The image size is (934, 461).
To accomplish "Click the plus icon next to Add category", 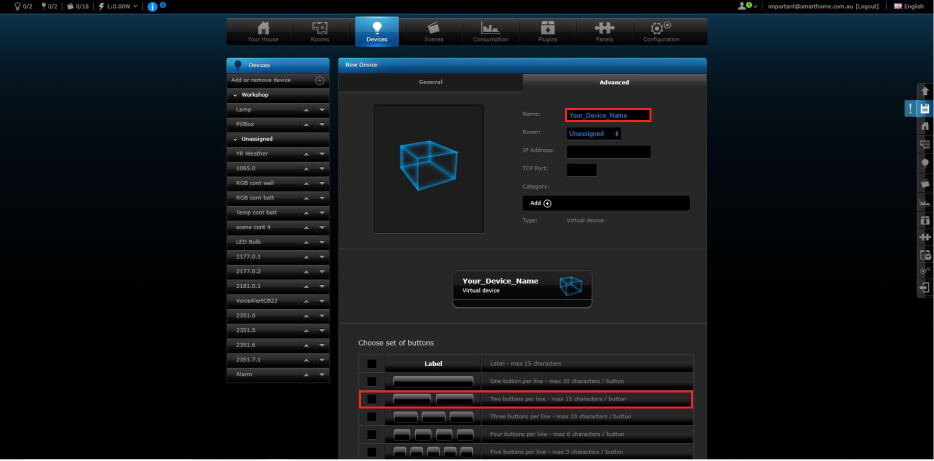I will click(x=547, y=203).
